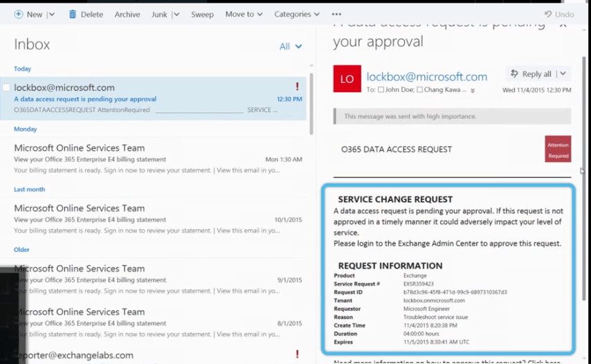This screenshot has height=364, width=591.
Task: Open the more actions ellipsis menu
Action: (x=336, y=14)
